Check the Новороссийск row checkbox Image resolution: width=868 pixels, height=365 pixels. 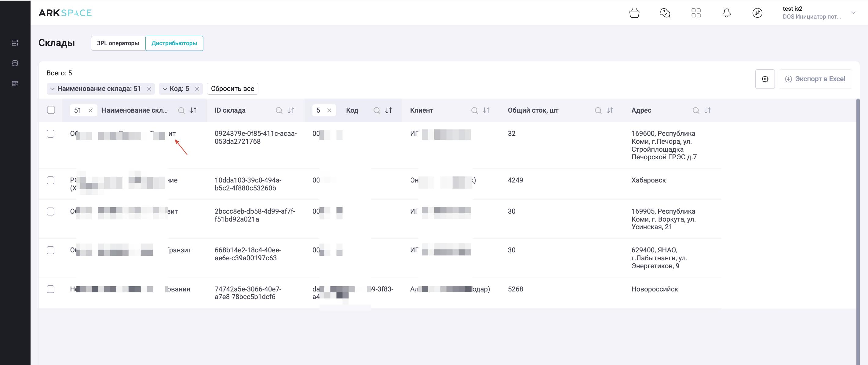[x=50, y=289]
